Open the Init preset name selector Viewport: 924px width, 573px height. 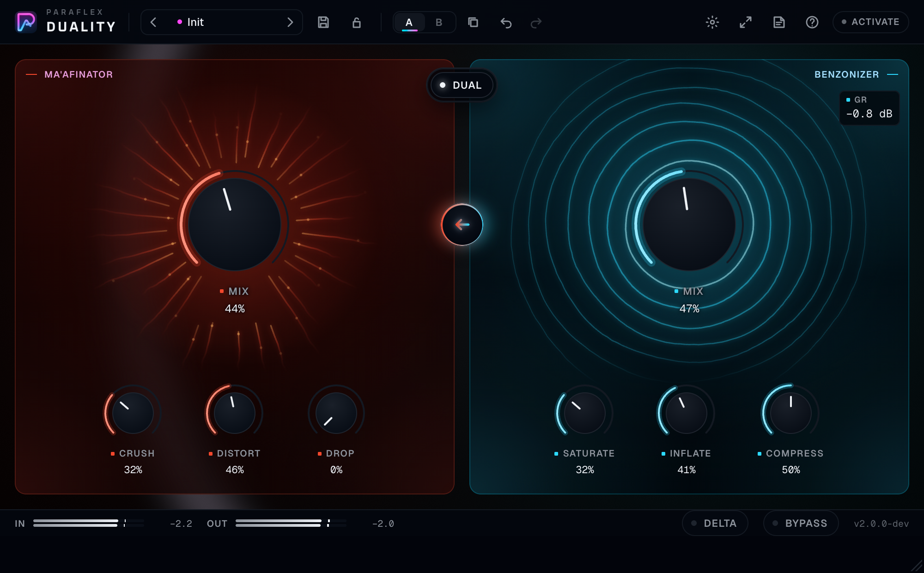click(x=222, y=22)
